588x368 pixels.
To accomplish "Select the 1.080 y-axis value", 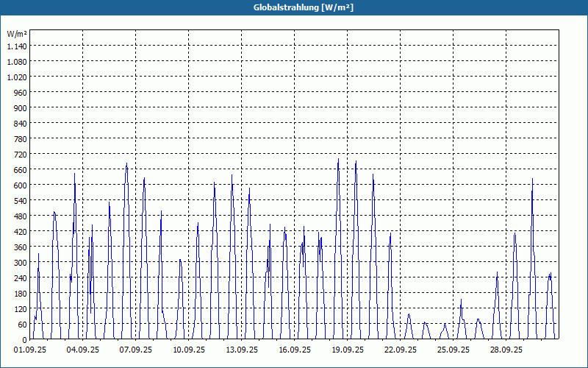I will (17, 61).
